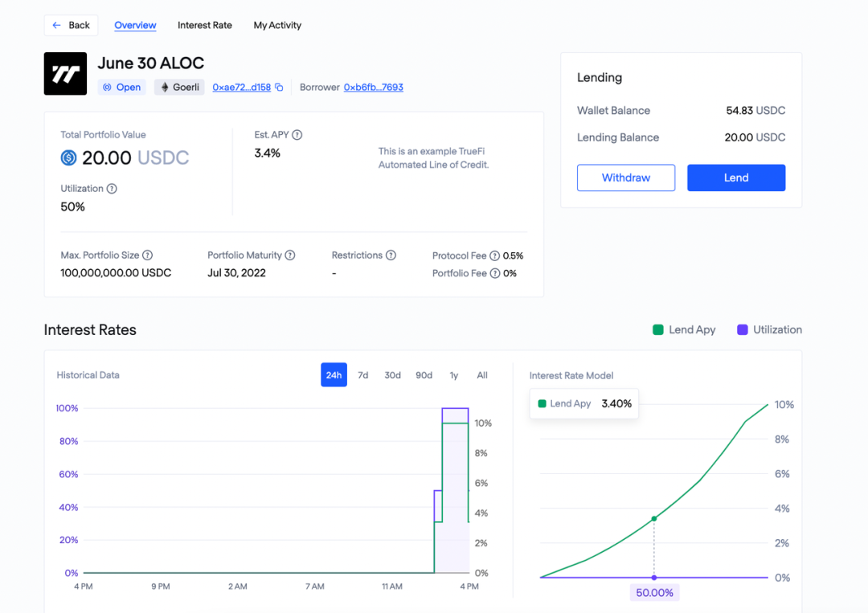Click the Portfolio Fee help icon
868x613 pixels.
495,274
